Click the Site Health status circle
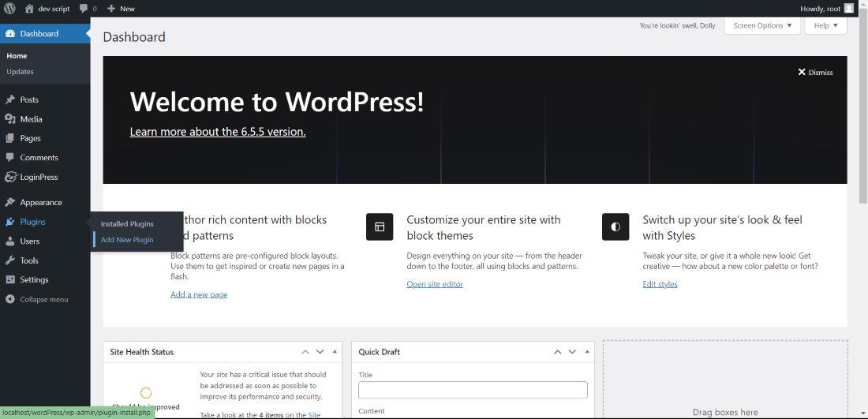This screenshot has width=868, height=419. click(x=146, y=393)
